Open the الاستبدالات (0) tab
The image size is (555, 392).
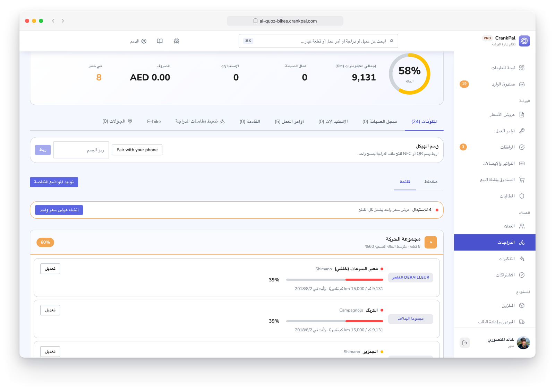(x=333, y=121)
